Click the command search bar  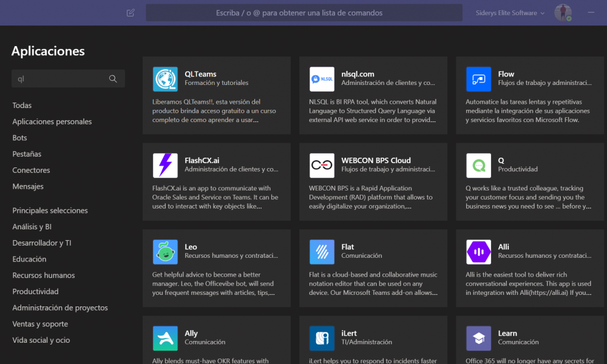pos(304,13)
